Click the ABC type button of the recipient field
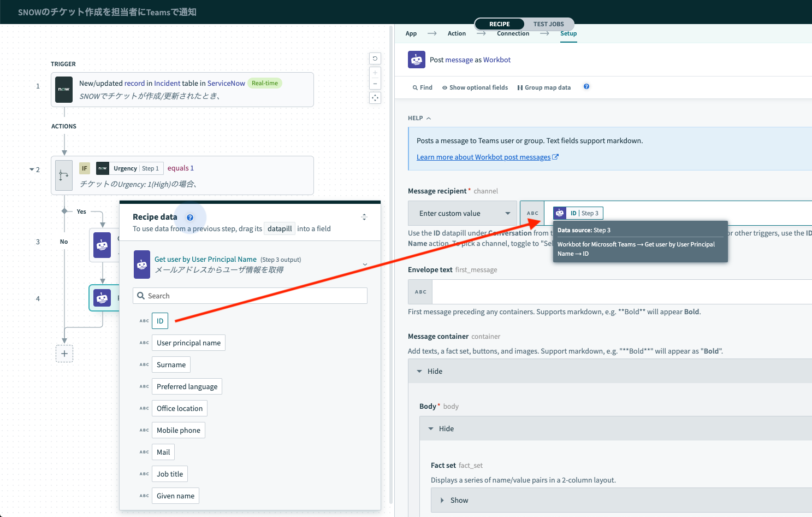This screenshot has height=517, width=812. pos(532,213)
